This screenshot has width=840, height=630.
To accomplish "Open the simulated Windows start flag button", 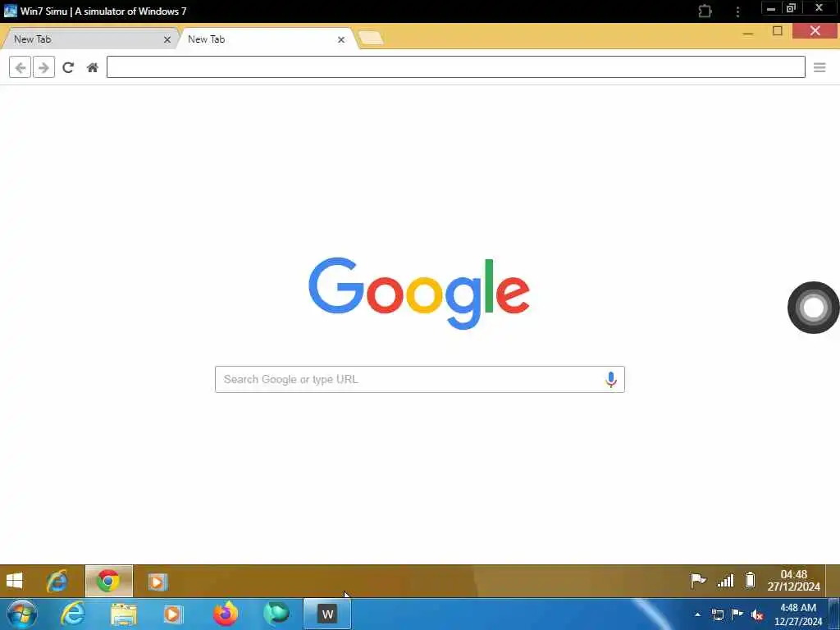I will pos(15,582).
